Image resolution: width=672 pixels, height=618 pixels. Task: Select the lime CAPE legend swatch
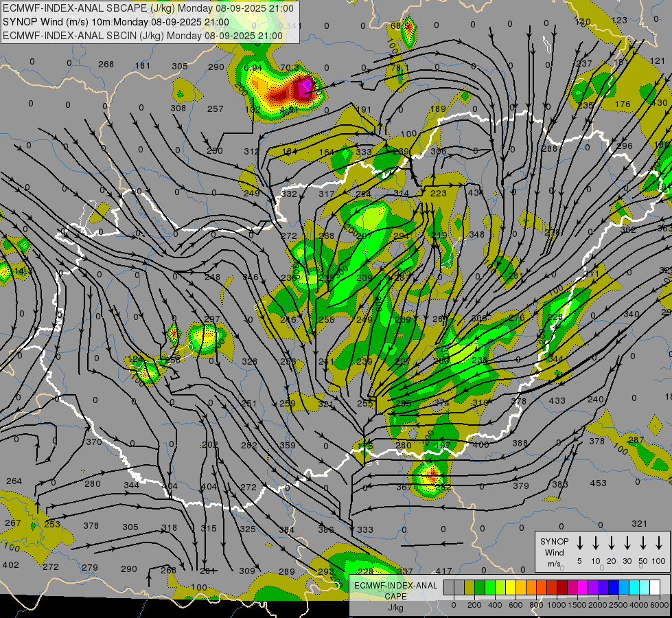[x=500, y=587]
